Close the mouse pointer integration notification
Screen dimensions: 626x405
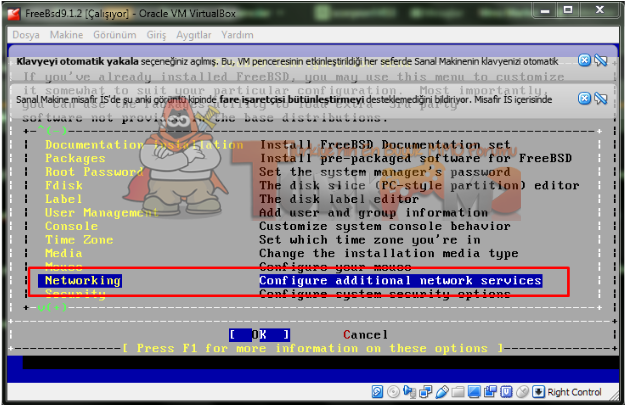(x=584, y=98)
